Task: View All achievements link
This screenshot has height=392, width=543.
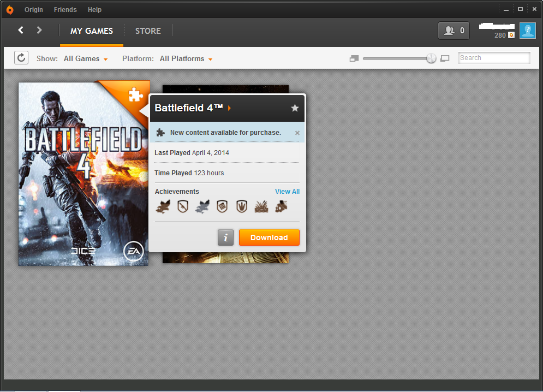Action: (287, 191)
